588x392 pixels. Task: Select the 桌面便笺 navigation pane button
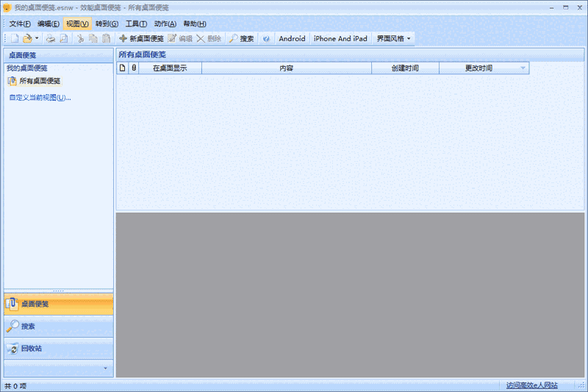[x=59, y=304]
